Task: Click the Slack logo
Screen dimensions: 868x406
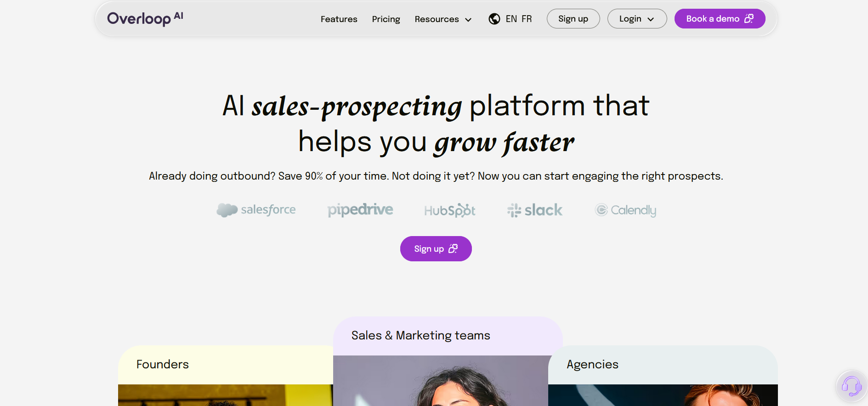Action: point(535,210)
